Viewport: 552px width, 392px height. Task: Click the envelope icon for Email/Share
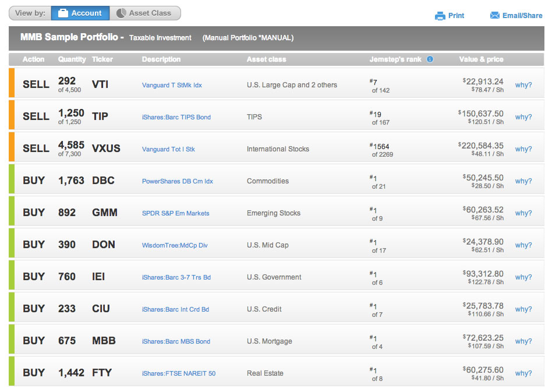point(494,15)
